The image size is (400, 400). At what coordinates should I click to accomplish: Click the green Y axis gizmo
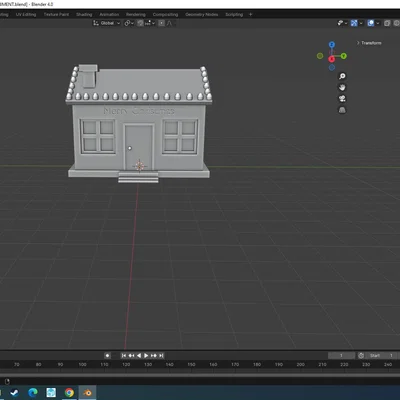click(x=343, y=56)
